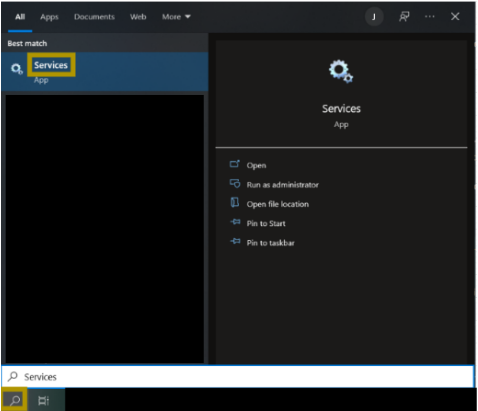Open the feedback icon in the header
The width and height of the screenshot is (478, 411).
click(404, 17)
